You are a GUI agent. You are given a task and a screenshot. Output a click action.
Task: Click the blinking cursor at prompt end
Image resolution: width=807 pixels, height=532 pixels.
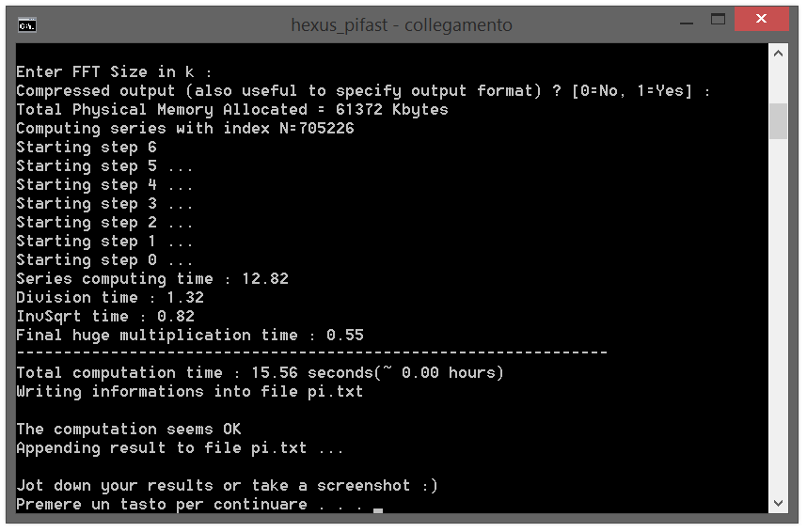(x=378, y=510)
